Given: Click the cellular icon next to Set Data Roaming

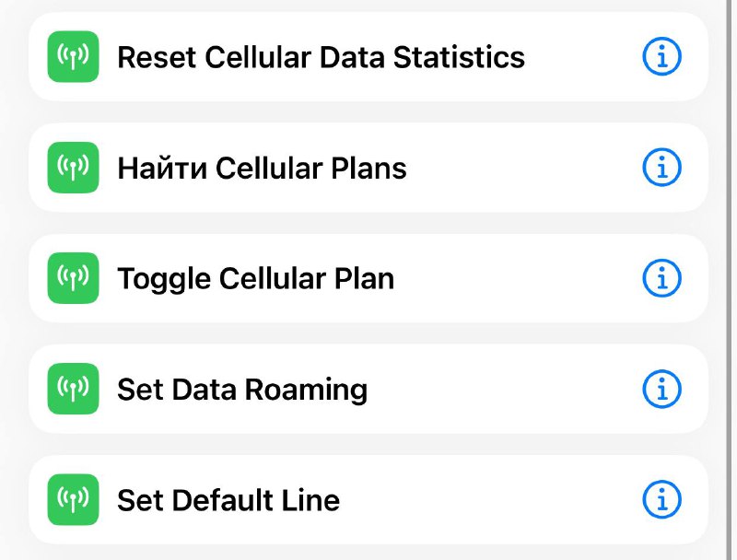Looking at the screenshot, I should pyautogui.click(x=74, y=389).
